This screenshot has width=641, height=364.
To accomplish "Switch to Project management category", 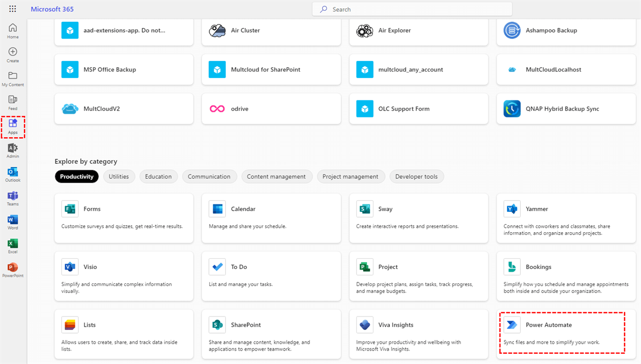I will pyautogui.click(x=350, y=177).
